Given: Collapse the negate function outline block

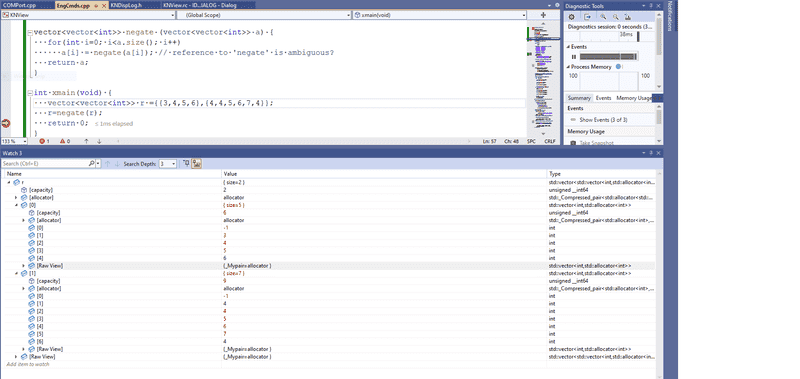Looking at the screenshot, I should click(30, 32).
